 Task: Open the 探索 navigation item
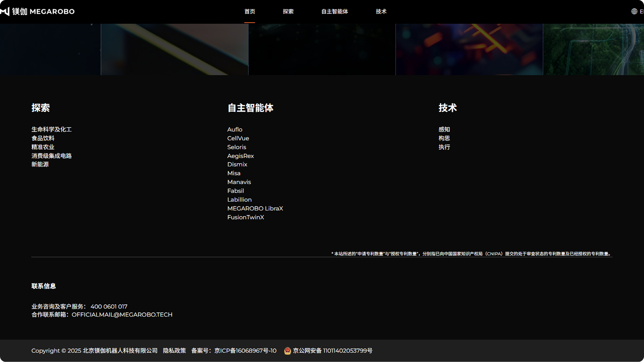(288, 11)
